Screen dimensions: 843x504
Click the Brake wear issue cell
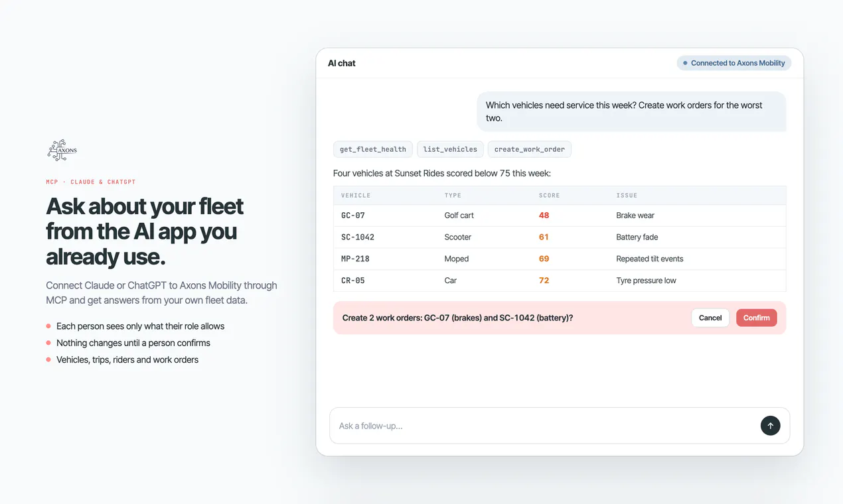pos(635,216)
